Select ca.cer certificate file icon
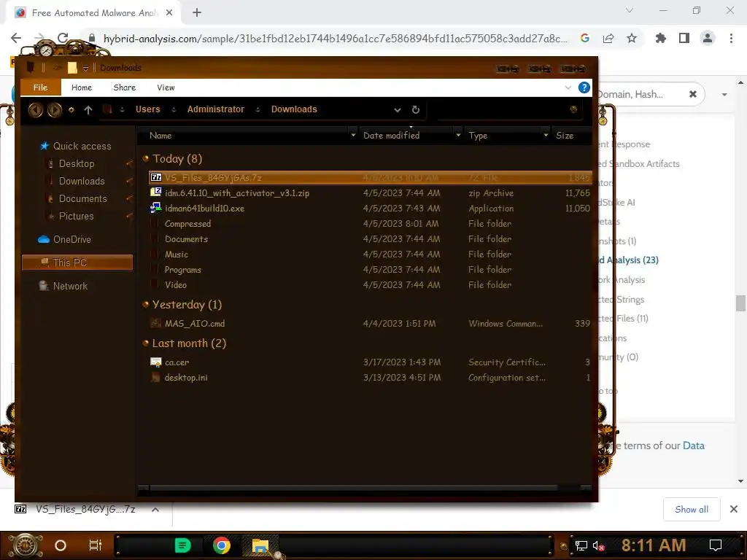Image resolution: width=747 pixels, height=560 pixels. click(156, 362)
